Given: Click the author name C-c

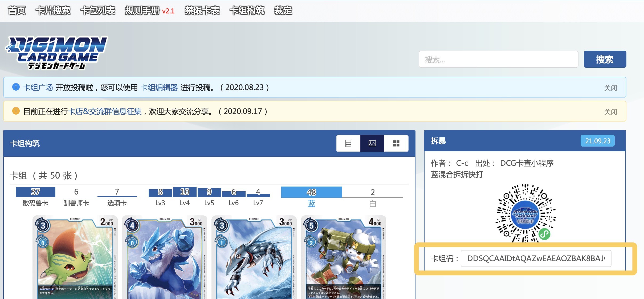Looking at the screenshot, I should click(462, 163).
